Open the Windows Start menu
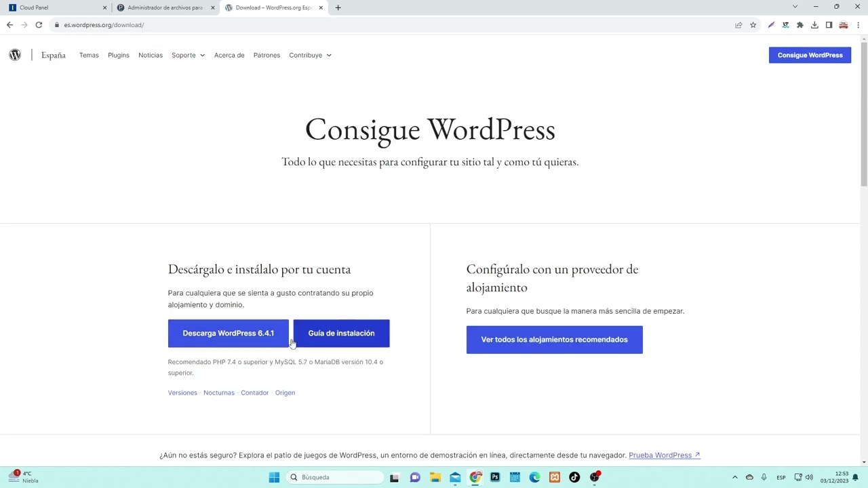868x488 pixels. point(274,477)
